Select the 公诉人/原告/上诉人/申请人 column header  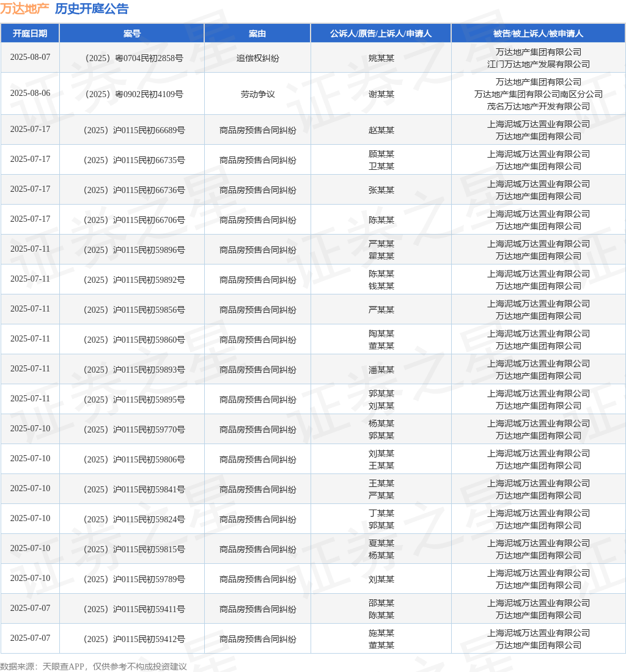(381, 34)
